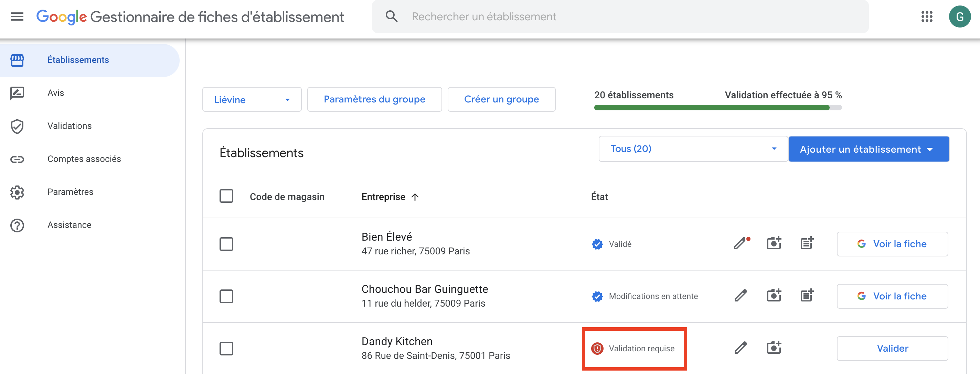
Task: Edit Dandy Kitchen with pencil icon
Action: (x=740, y=348)
